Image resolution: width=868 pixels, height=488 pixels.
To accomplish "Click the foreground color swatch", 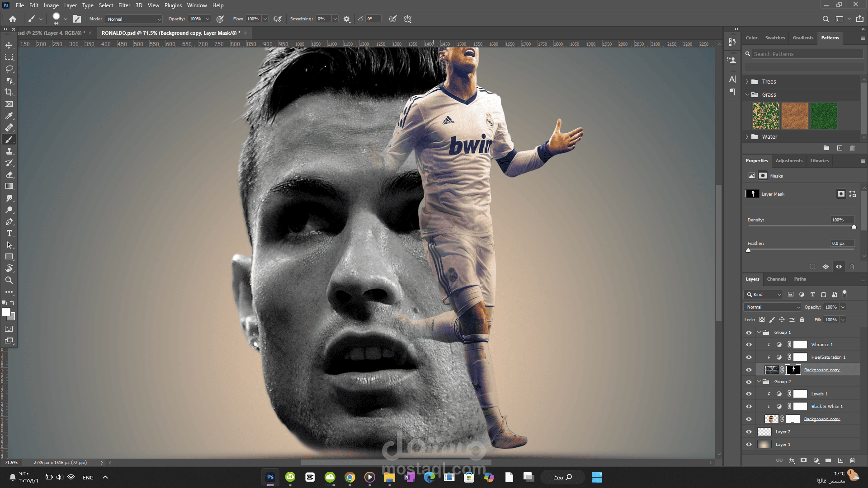I will [x=6, y=312].
